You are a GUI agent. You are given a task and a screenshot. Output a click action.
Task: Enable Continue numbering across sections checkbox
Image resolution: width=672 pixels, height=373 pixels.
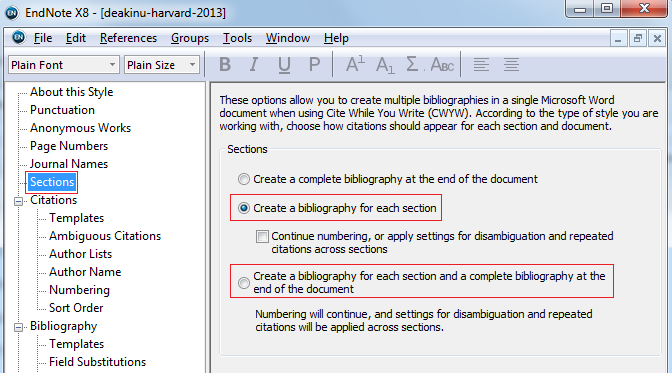[262, 236]
